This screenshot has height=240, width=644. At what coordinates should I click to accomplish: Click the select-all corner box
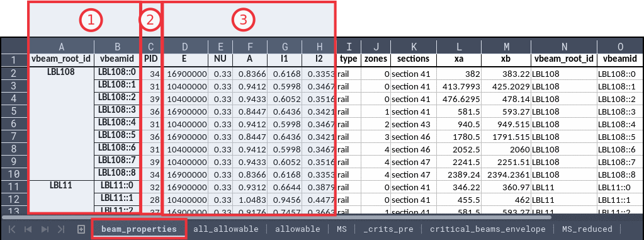pyautogui.click(x=14, y=47)
